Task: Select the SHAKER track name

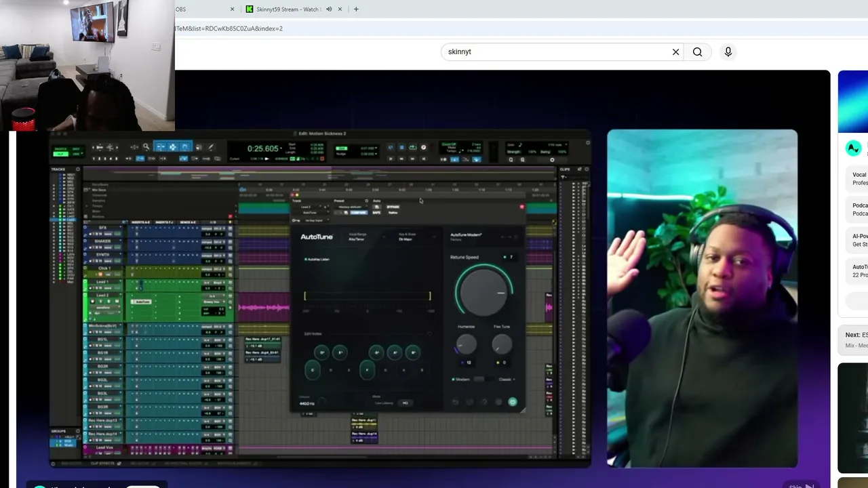Action: (103, 241)
